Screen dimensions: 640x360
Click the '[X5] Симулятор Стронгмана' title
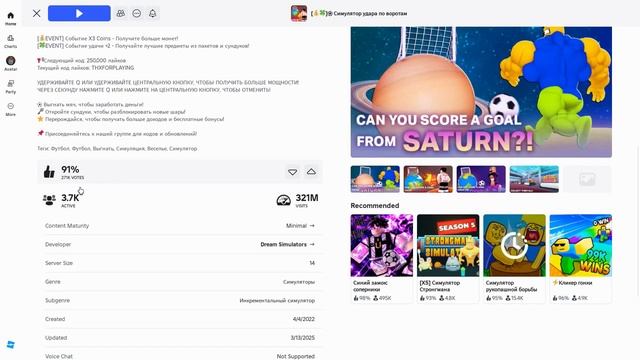click(440, 286)
